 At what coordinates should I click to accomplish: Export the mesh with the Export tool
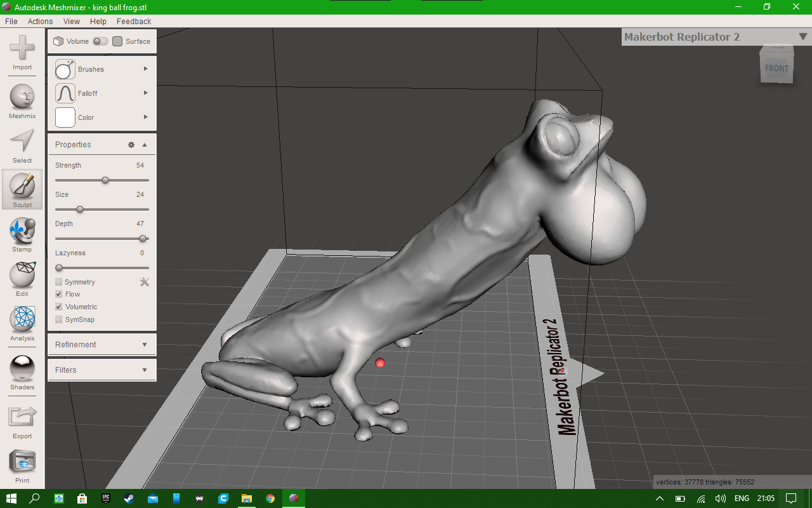(x=22, y=421)
